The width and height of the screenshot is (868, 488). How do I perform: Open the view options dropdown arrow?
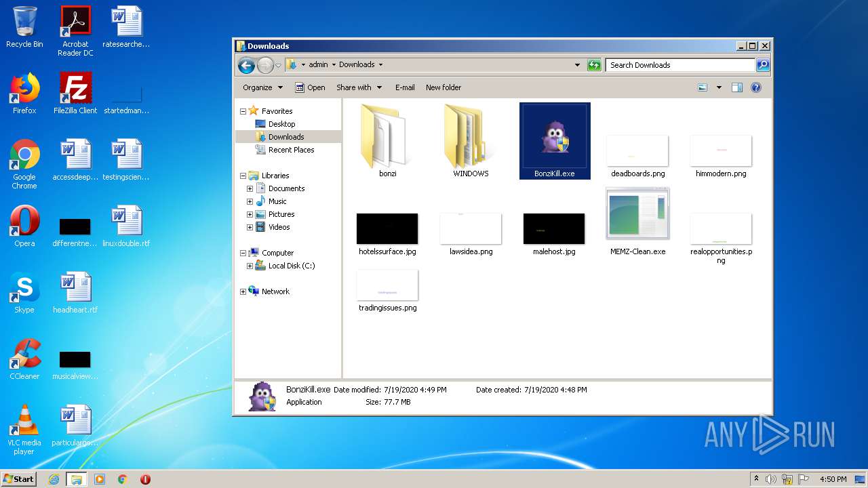pyautogui.click(x=719, y=87)
